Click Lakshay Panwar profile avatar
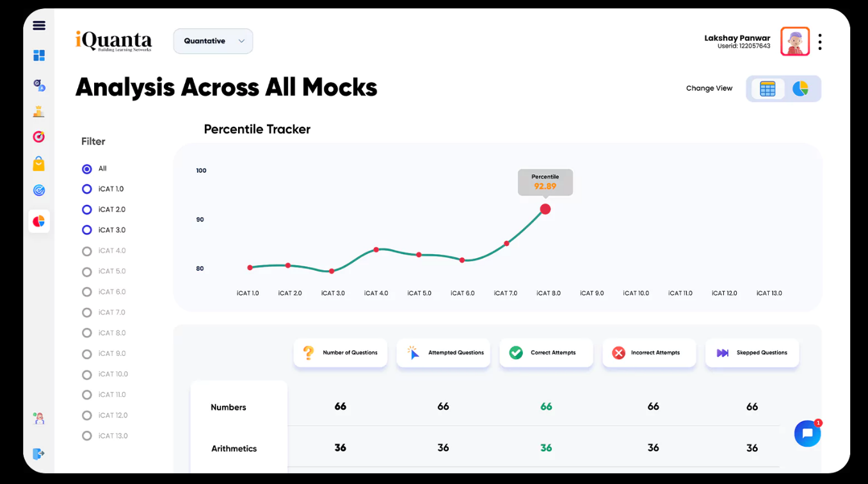This screenshot has width=868, height=484. click(x=795, y=42)
